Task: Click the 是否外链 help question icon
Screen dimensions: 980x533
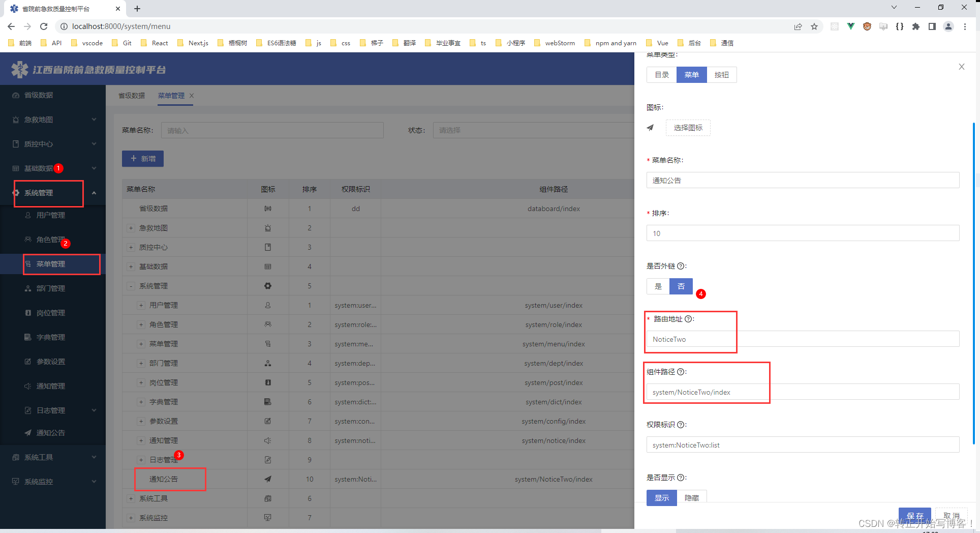Action: (681, 266)
